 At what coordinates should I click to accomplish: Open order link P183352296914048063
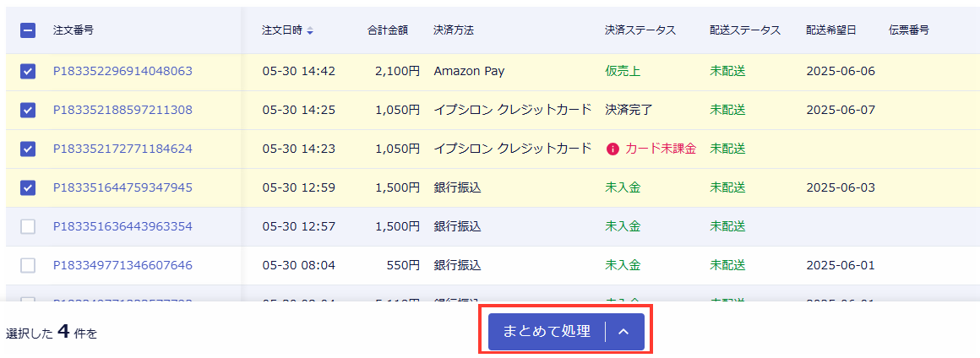point(122,71)
